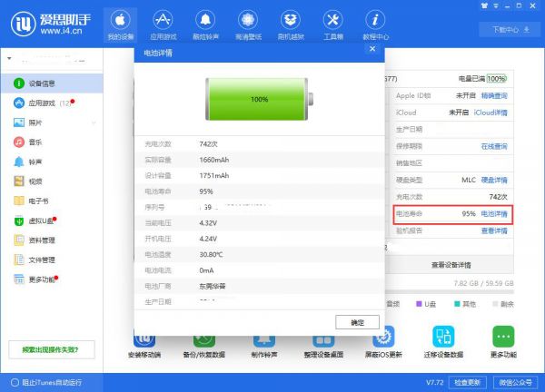This screenshot has width=545, height=392.
Task: Open the ringtone bell section in toolbar
Action: (x=205, y=25)
